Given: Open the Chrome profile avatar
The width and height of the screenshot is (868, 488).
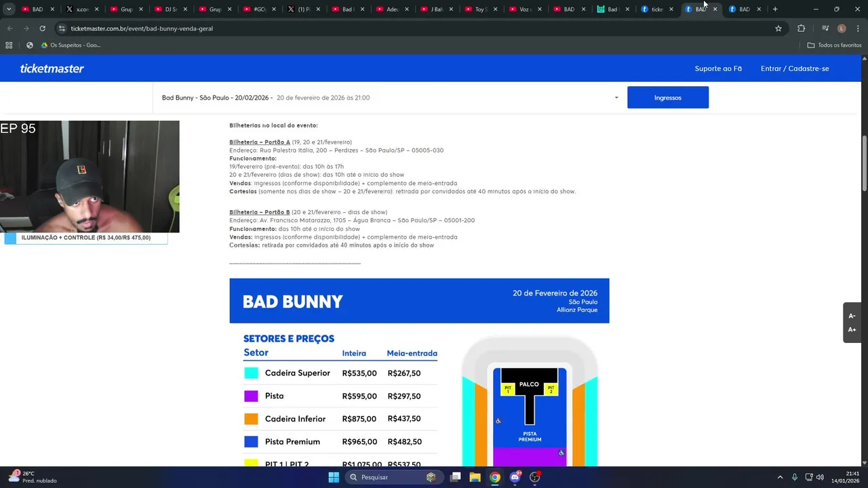Looking at the screenshot, I should pos(842,28).
